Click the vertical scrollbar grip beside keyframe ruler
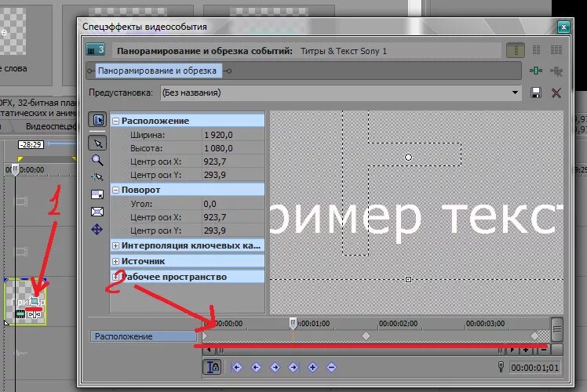 tap(557, 329)
